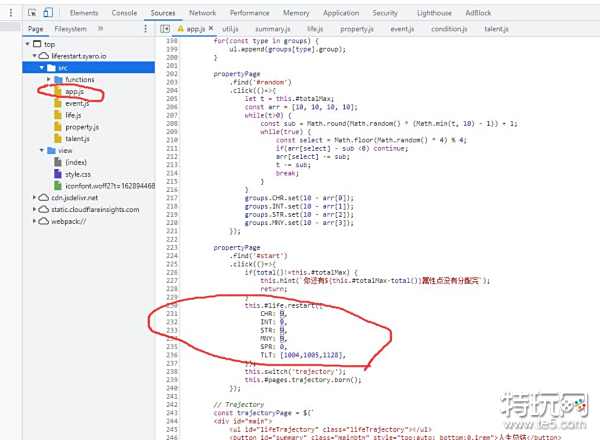The image size is (600, 440).
Task: Collapse the src folder arrow
Action: [x=42, y=68]
